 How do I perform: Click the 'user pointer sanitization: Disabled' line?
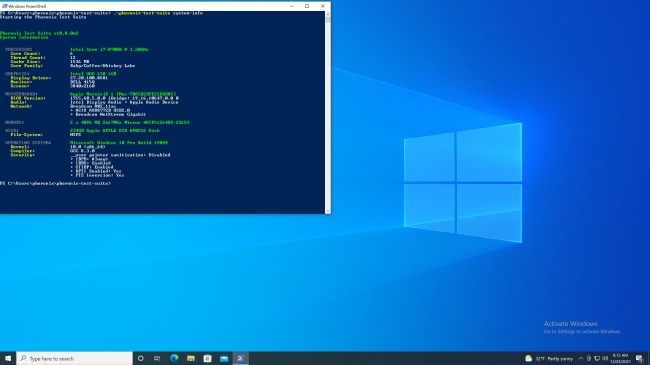point(120,155)
